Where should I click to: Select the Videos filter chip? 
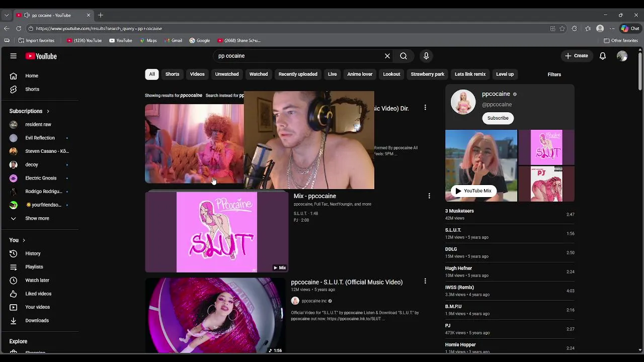click(197, 74)
